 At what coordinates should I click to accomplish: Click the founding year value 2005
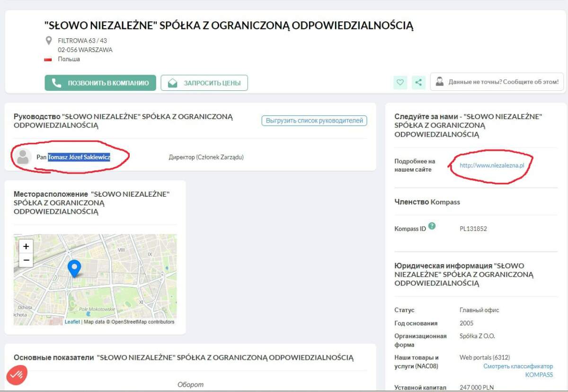click(x=467, y=323)
